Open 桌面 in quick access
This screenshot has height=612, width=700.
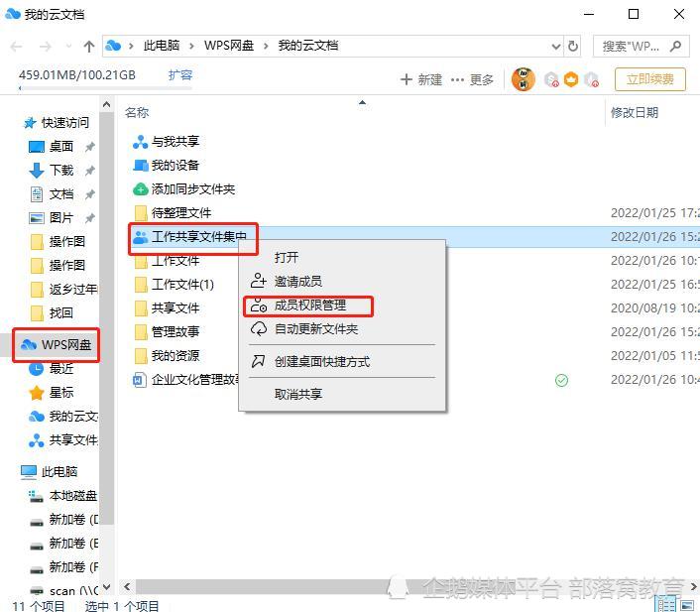click(61, 147)
